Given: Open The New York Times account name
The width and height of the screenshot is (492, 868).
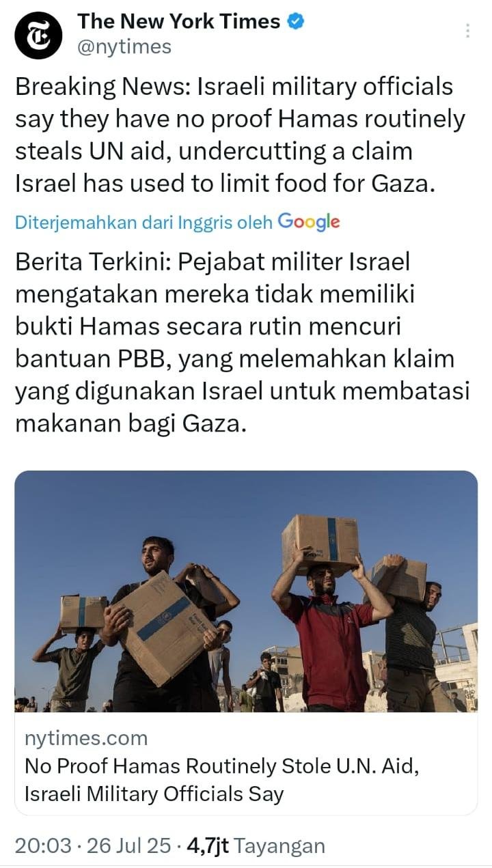Looking at the screenshot, I should 179,22.
